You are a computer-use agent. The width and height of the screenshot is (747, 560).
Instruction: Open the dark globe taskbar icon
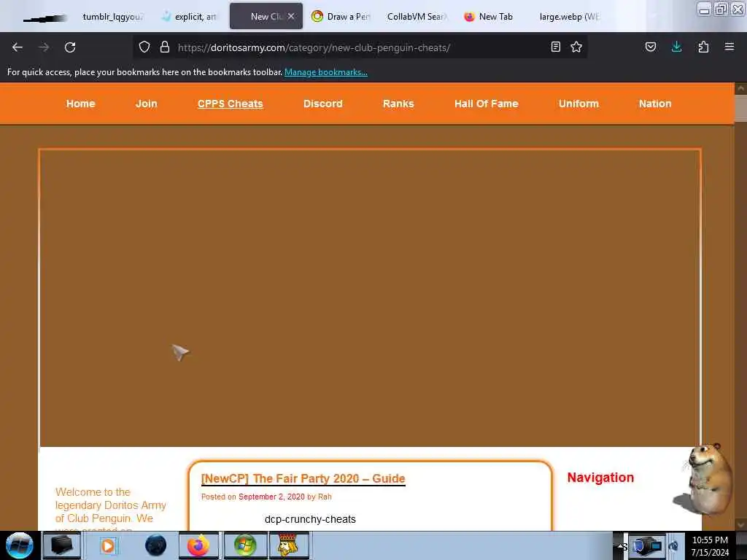(x=155, y=545)
